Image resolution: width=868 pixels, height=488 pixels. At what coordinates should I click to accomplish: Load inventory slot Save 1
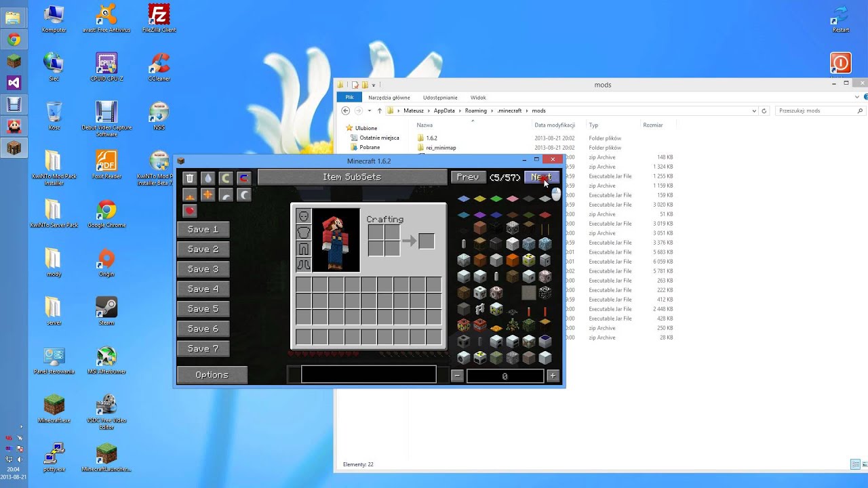tap(203, 229)
